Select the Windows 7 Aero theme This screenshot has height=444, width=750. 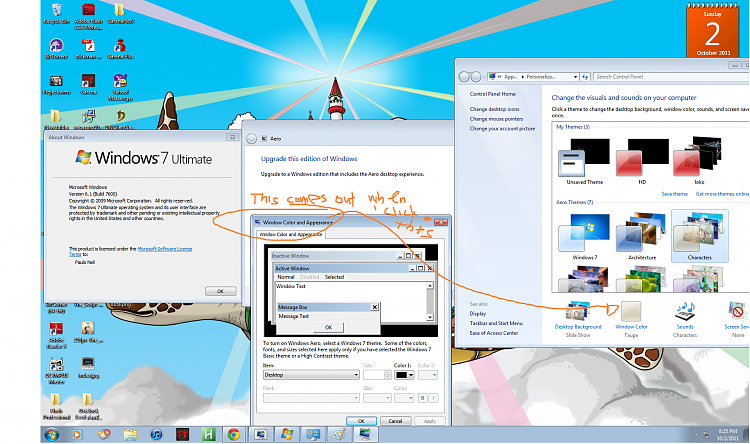[x=584, y=236]
